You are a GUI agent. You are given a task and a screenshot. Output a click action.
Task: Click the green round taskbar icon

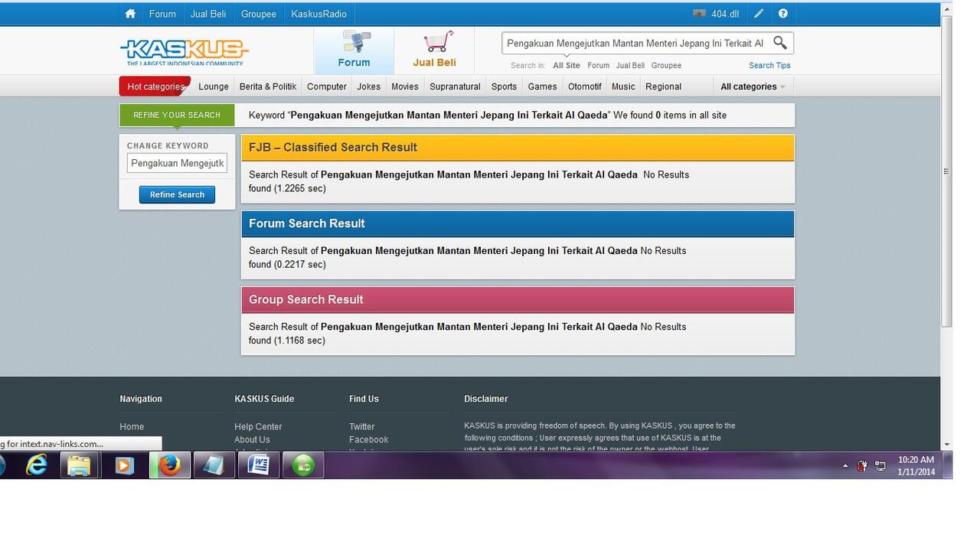coord(303,465)
